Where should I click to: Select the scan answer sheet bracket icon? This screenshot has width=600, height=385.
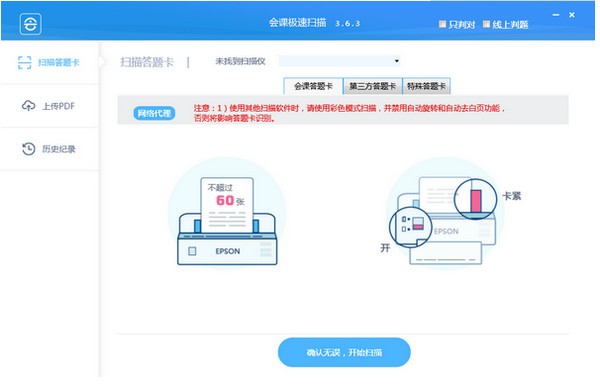(x=24, y=62)
